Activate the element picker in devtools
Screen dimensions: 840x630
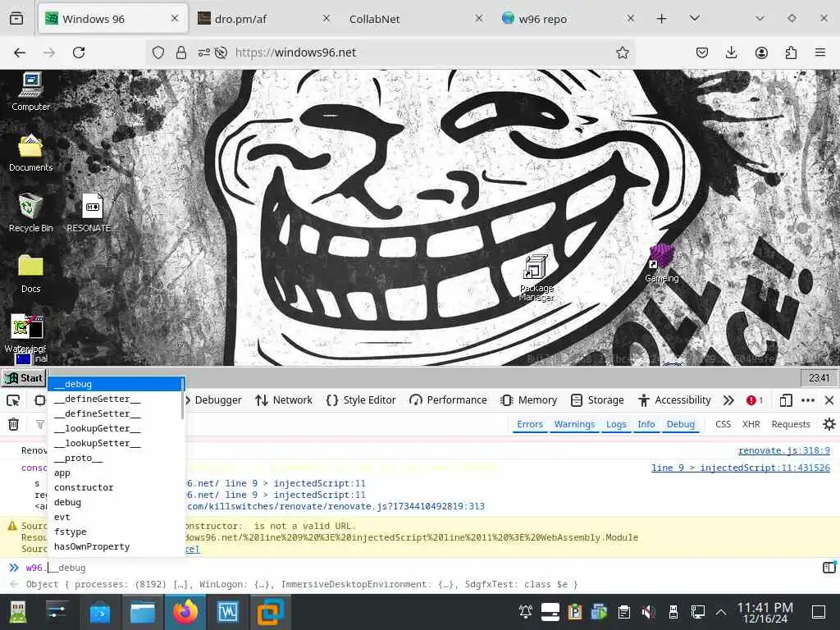(13, 400)
